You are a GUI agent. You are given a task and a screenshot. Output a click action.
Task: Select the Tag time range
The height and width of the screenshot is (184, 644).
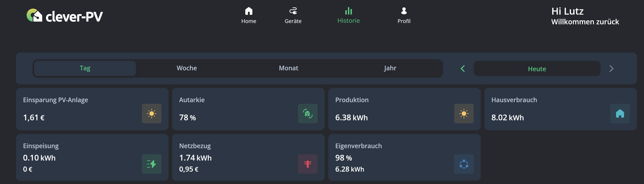pos(85,68)
